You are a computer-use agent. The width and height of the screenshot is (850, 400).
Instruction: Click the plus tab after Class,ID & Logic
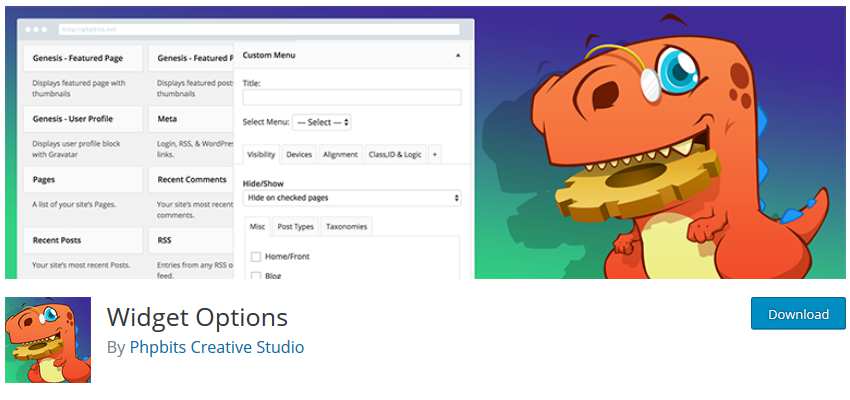coord(435,154)
